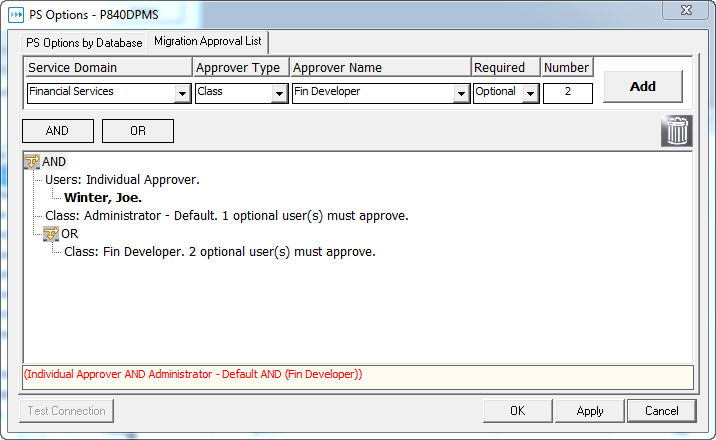Select the Class: Administrator - Default item
Image resolution: width=716 pixels, height=440 pixels.
click(x=226, y=216)
